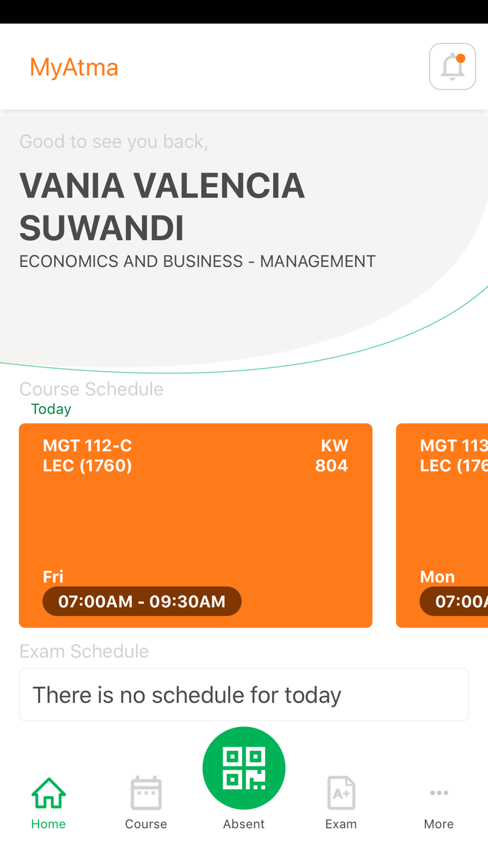Viewport: 488px width, 868px height.
Task: Click the MyAtma logo text
Action: point(74,67)
